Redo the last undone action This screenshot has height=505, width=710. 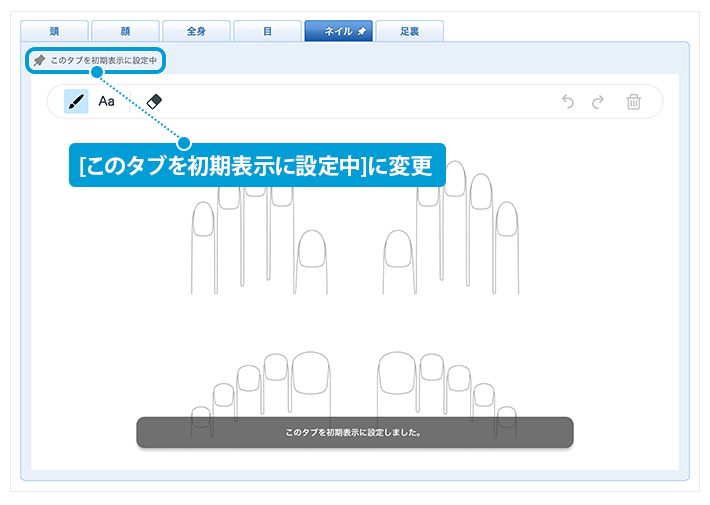[x=598, y=101]
